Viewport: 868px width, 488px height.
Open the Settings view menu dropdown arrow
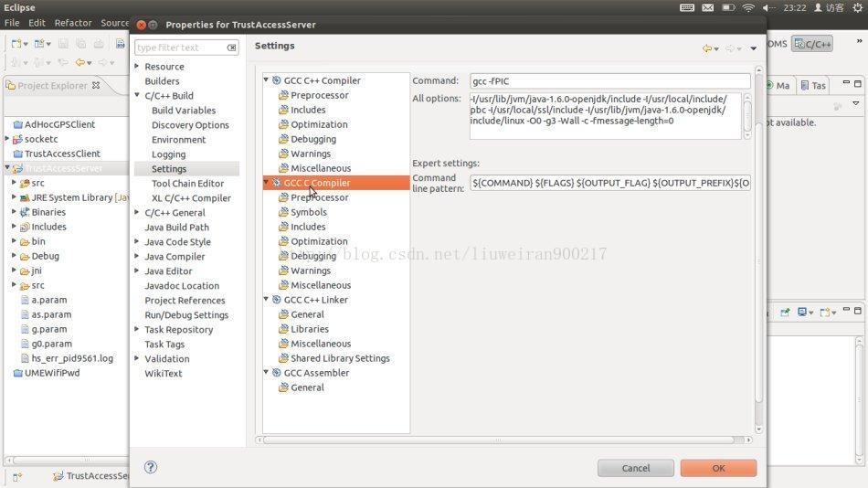tap(754, 48)
